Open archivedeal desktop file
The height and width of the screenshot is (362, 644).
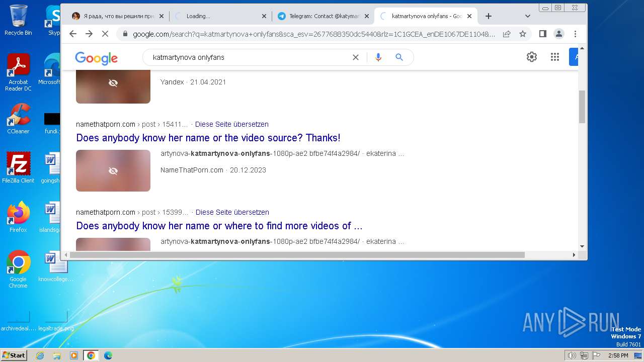(18, 321)
